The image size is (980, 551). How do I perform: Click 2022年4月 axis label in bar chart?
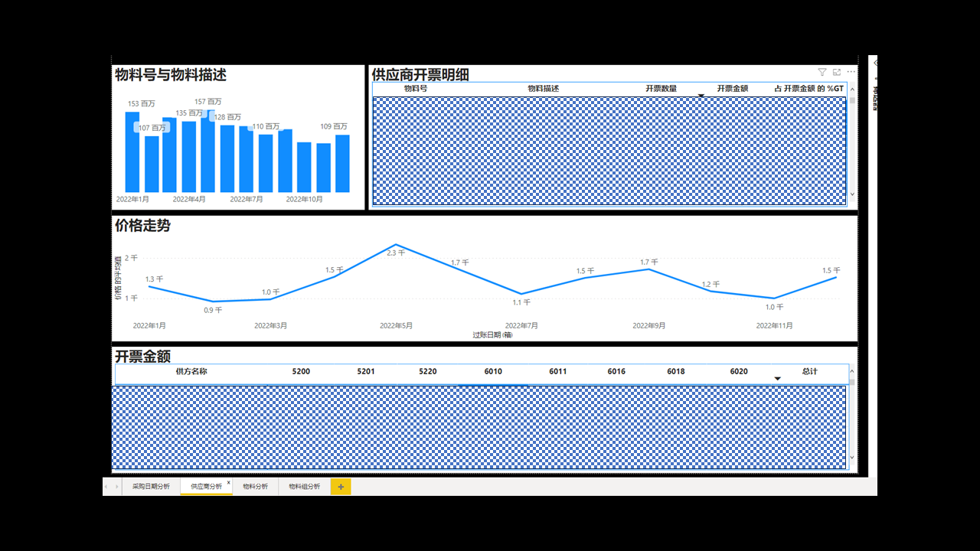pos(189,199)
